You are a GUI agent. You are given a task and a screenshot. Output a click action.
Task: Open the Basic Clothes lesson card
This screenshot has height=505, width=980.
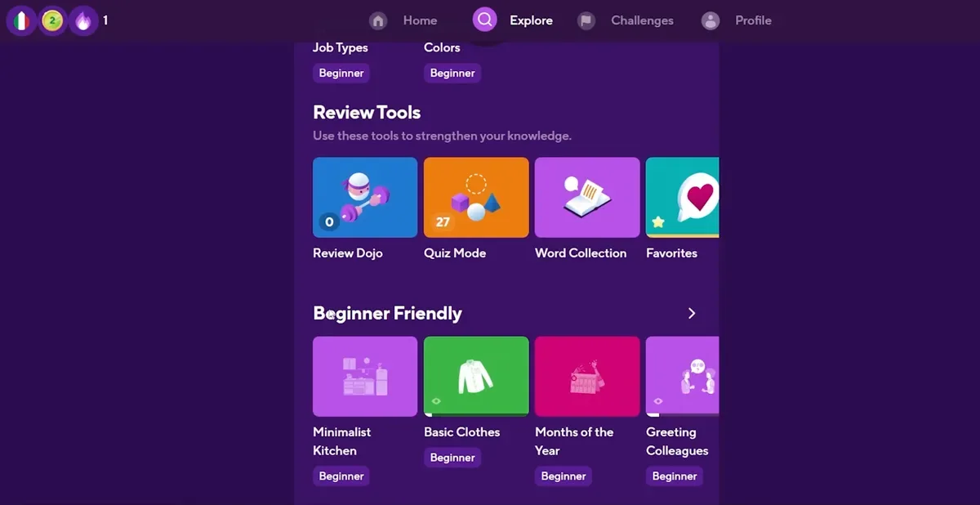click(476, 377)
